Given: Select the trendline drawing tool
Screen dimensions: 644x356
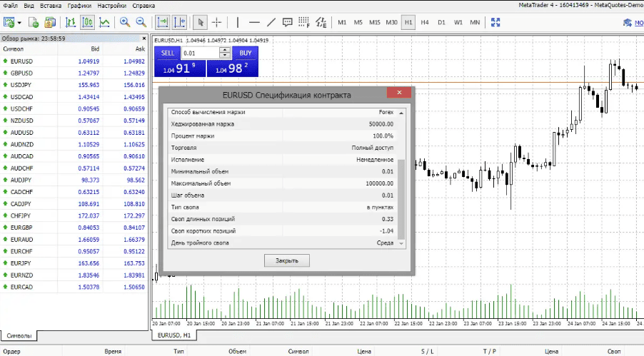Looking at the screenshot, I should 271,22.
